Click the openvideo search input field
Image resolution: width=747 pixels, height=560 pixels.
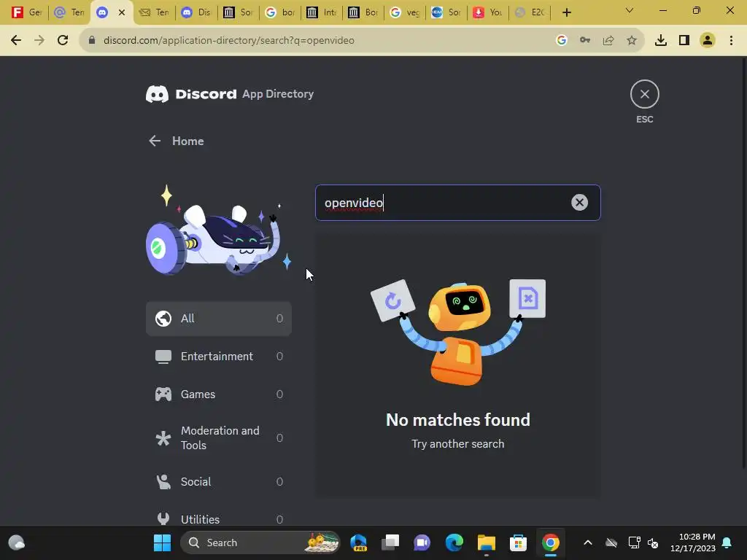pos(457,203)
